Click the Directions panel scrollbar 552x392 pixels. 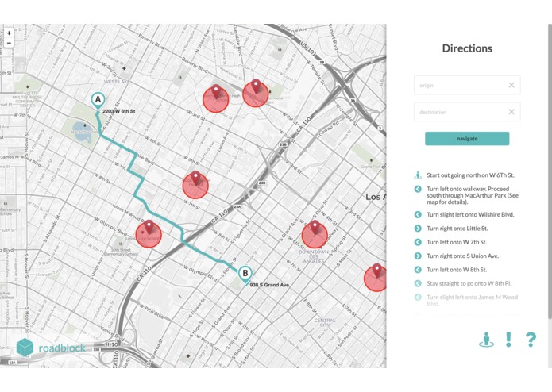[x=550, y=172]
